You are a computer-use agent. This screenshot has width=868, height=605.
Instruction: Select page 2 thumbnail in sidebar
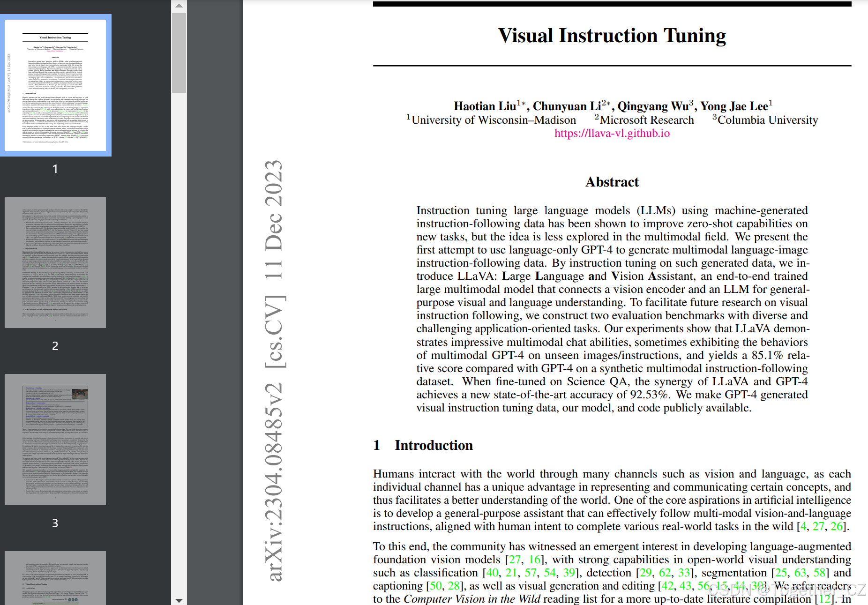tap(55, 262)
